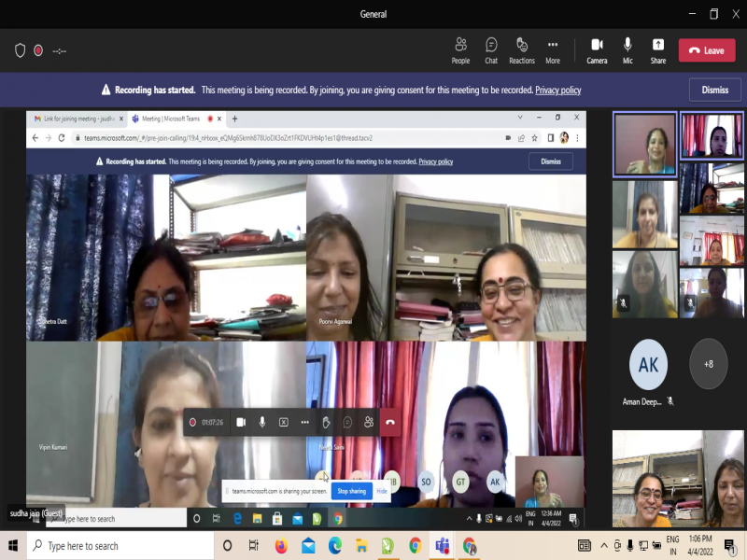Open the meeting Chat
The width and height of the screenshot is (747, 560).
point(491,49)
